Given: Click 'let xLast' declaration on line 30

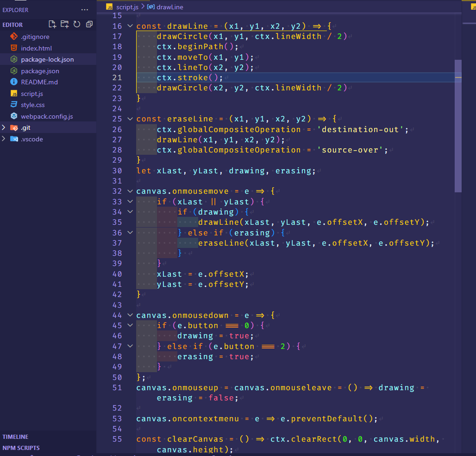Looking at the screenshot, I should [x=159, y=171].
